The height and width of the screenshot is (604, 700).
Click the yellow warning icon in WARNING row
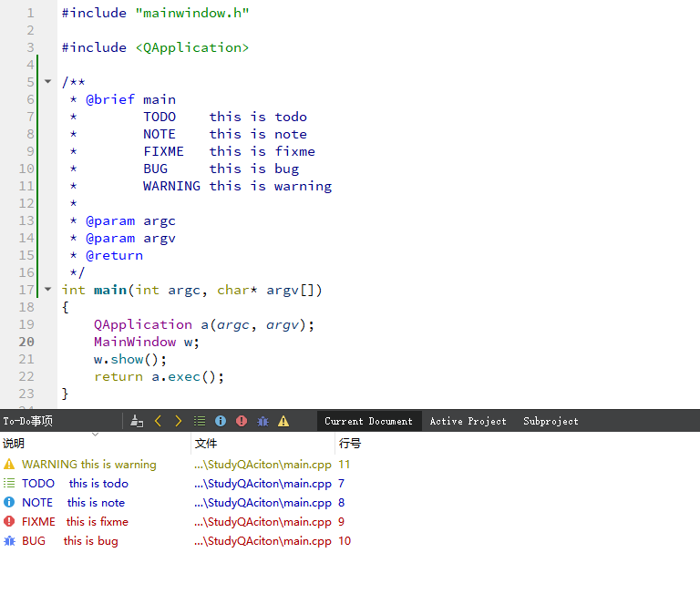9,465
